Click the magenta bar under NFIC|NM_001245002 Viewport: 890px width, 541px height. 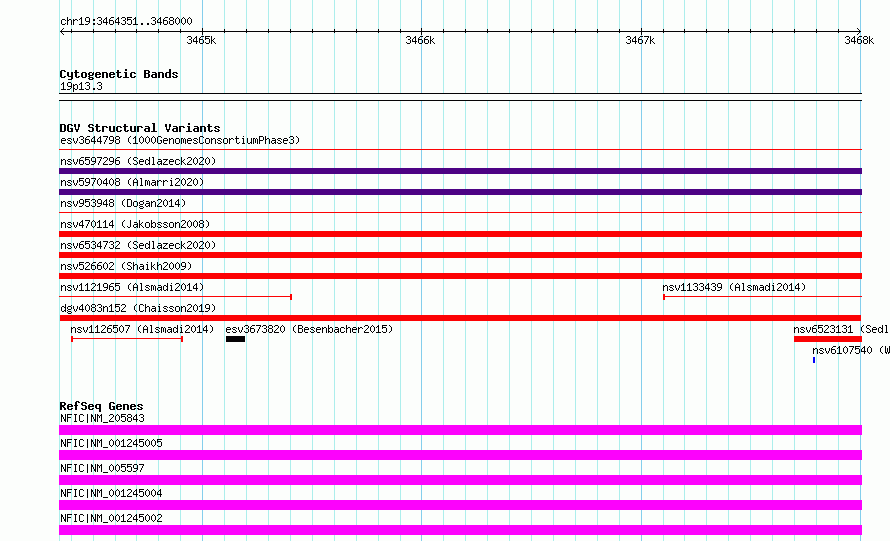[460, 530]
